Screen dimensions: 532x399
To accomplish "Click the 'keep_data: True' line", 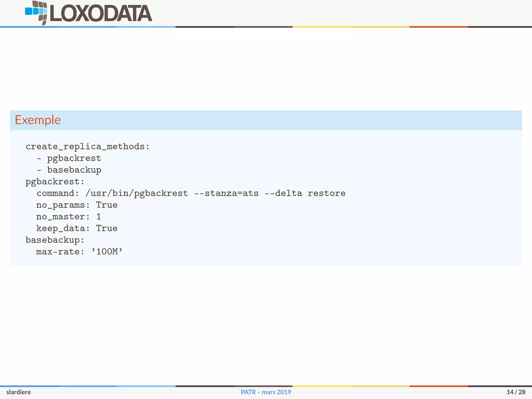I will tap(77, 228).
